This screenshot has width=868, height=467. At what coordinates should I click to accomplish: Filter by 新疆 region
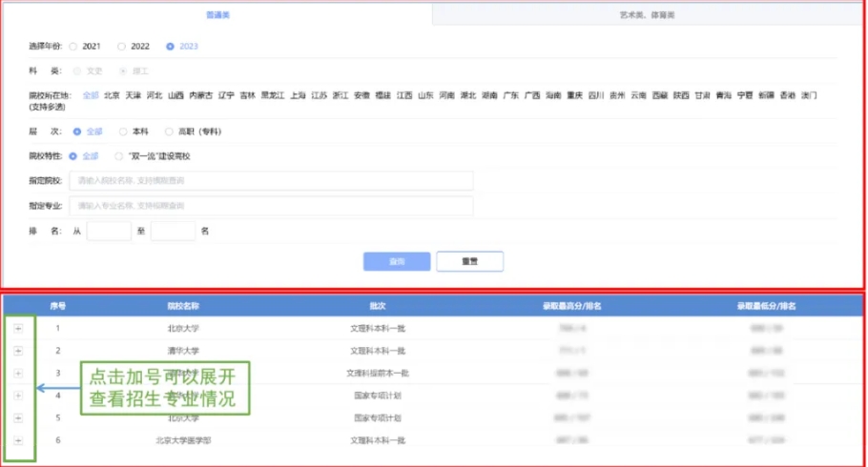pos(767,95)
